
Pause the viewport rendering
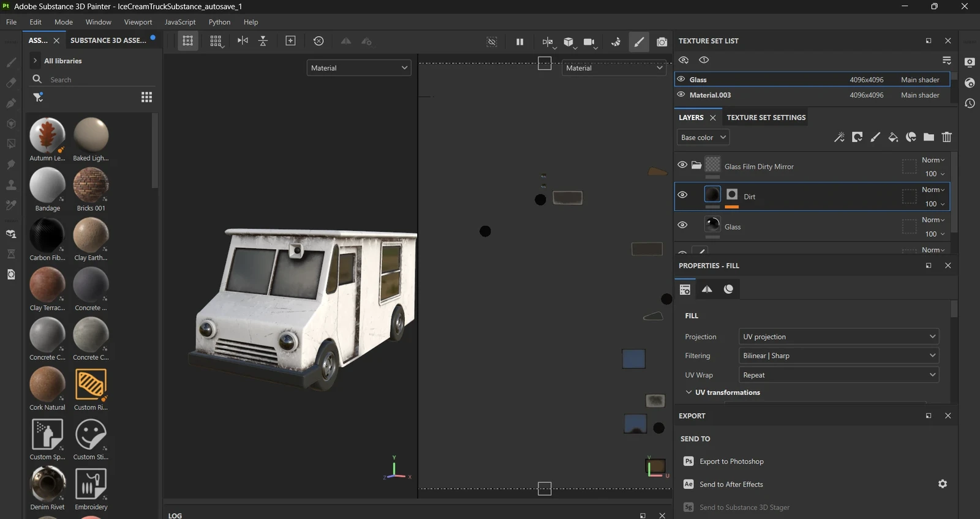pos(519,42)
